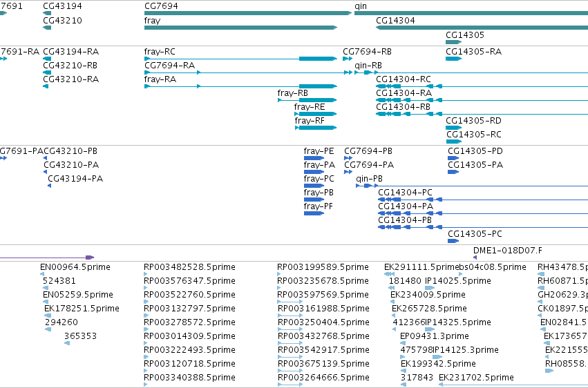The width and height of the screenshot is (588, 388).
Task: Select the fray-PB protein label
Action: pos(319,193)
